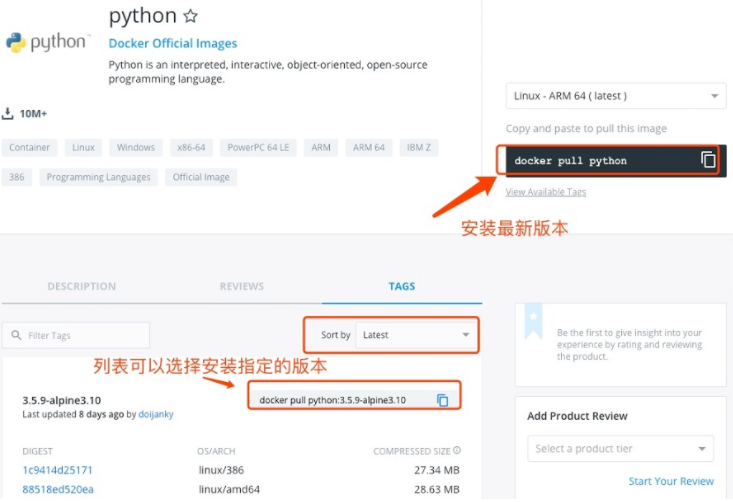Switch to the DESCRIPTION tab
The width and height of the screenshot is (733, 502).
pyautogui.click(x=82, y=286)
